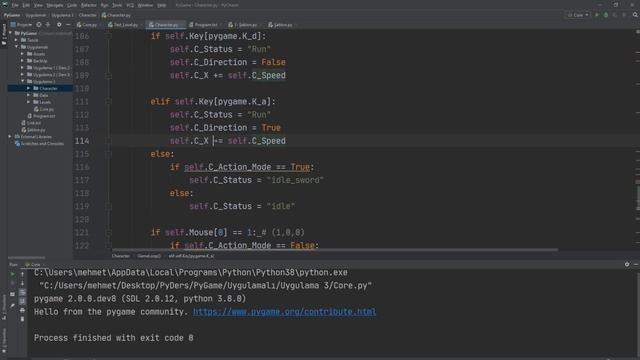
Task: Select Program.txt in the project tree
Action: click(x=41, y=116)
